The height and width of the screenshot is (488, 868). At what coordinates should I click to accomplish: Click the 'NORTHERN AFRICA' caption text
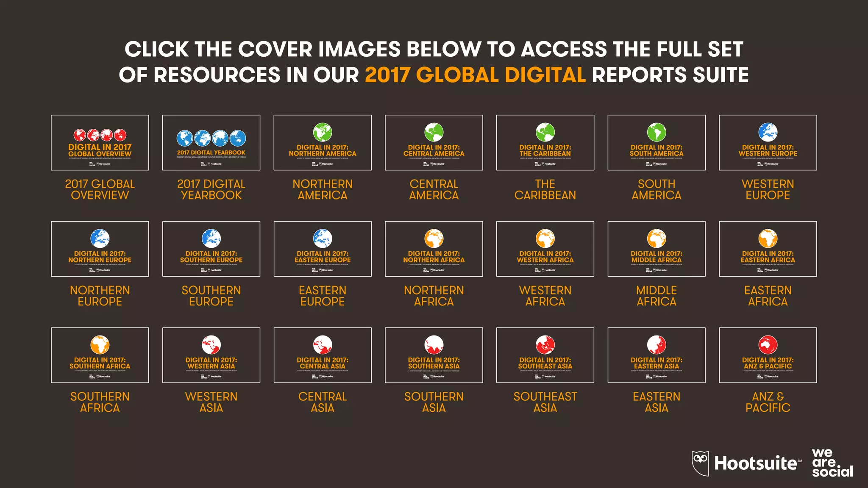point(434,296)
